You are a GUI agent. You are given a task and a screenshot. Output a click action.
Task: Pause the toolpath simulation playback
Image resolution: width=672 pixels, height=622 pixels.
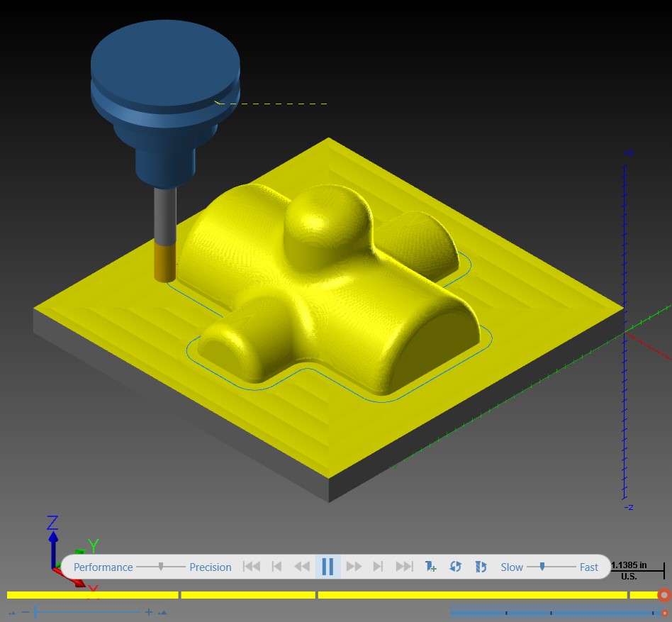pyautogui.click(x=328, y=567)
